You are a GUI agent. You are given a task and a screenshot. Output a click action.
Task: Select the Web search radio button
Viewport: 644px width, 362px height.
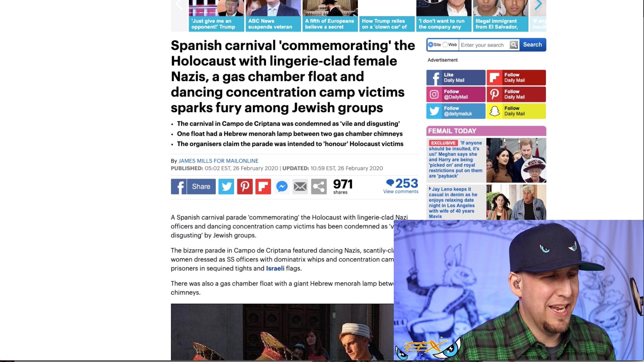445,45
